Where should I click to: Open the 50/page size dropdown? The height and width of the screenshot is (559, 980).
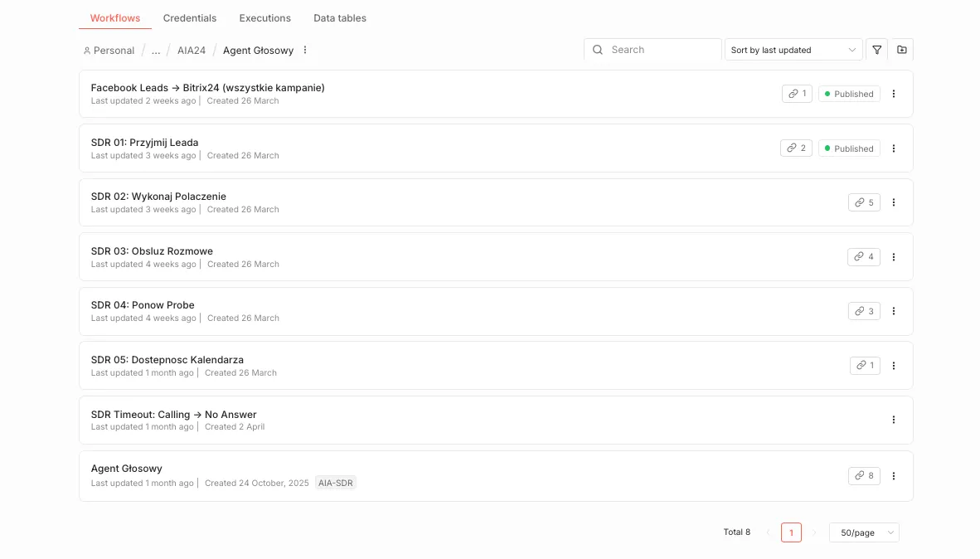click(865, 532)
